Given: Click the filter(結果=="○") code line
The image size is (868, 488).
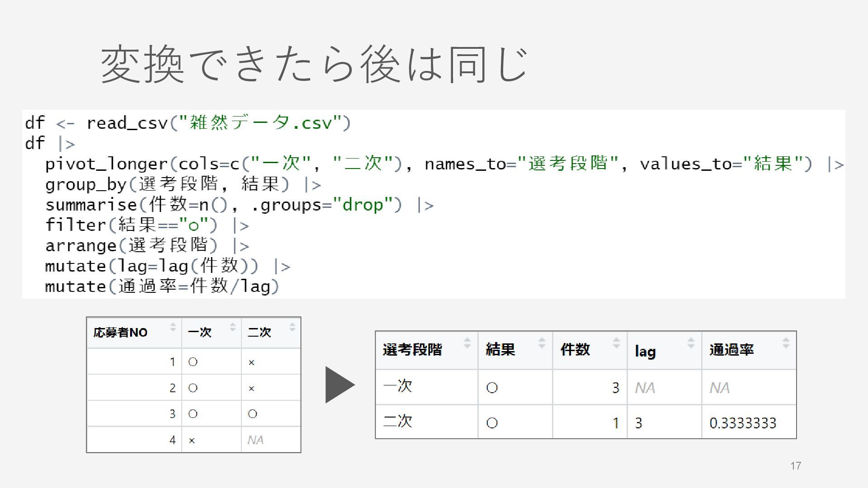Looking at the screenshot, I should [147, 225].
